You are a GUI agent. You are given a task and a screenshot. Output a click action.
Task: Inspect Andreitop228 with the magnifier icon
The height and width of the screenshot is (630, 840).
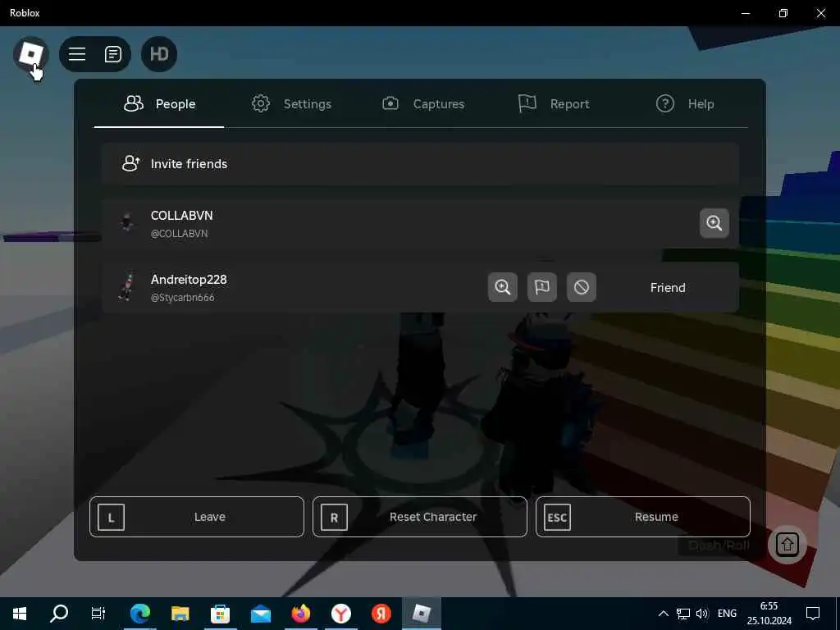(x=503, y=287)
